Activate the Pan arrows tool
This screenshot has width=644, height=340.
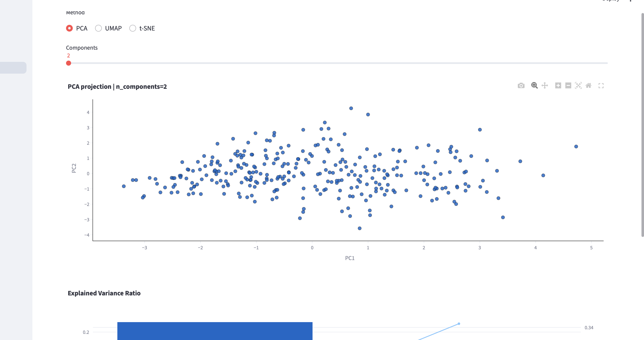(545, 85)
